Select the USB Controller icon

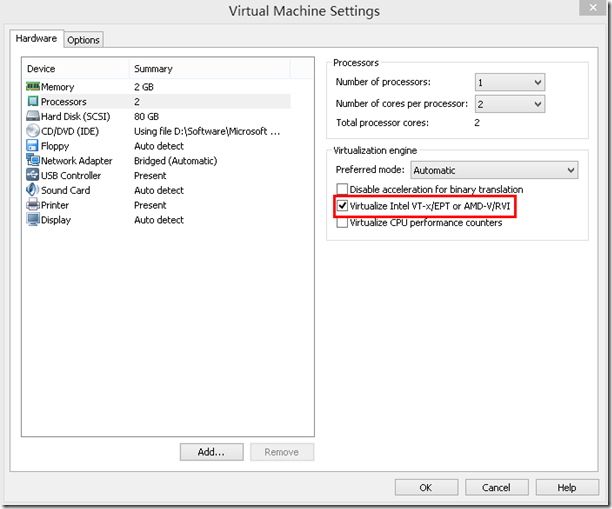pos(33,176)
